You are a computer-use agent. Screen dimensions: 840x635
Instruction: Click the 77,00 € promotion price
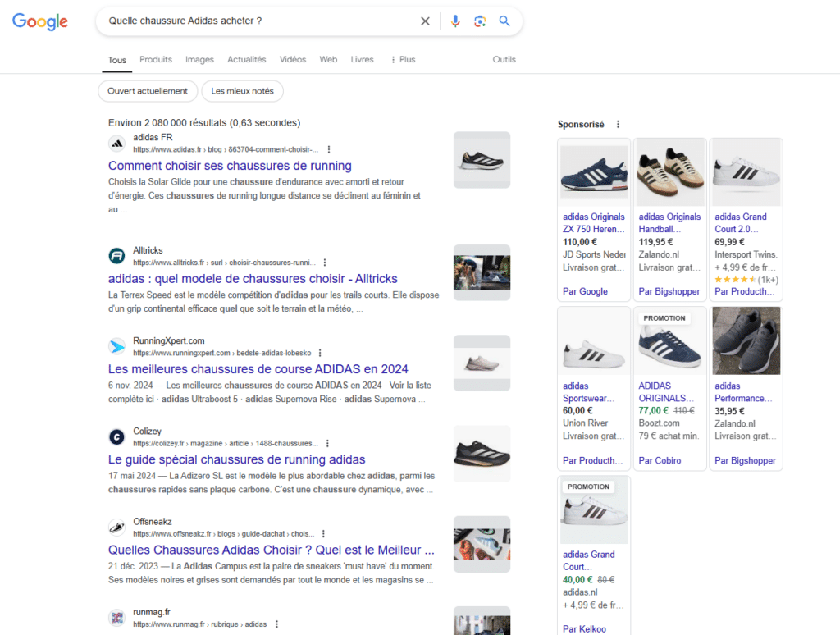click(653, 410)
